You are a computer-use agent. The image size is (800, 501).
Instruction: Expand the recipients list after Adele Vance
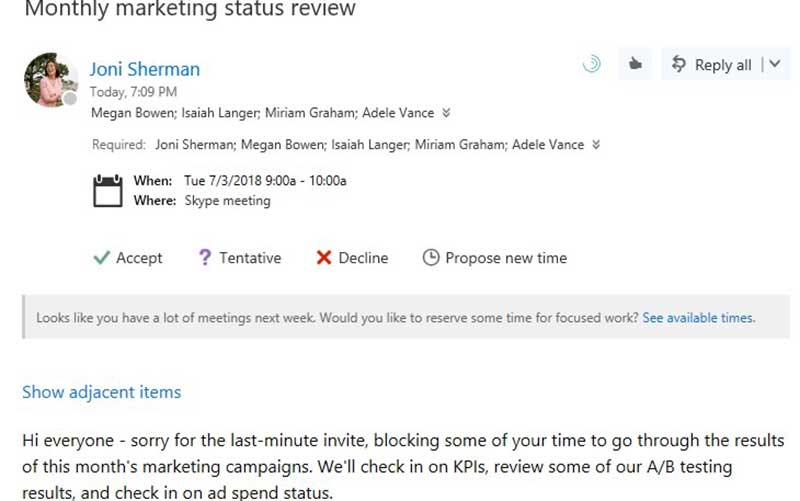(446, 113)
